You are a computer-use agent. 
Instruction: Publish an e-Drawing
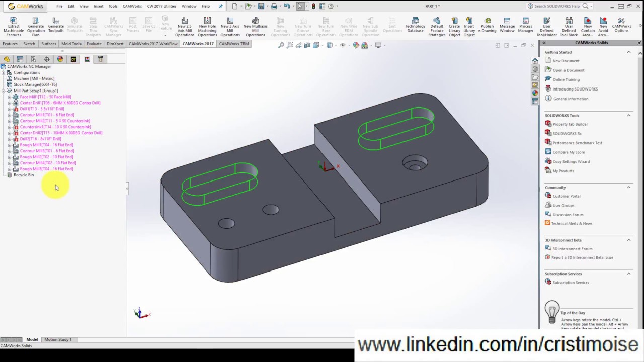pyautogui.click(x=487, y=25)
